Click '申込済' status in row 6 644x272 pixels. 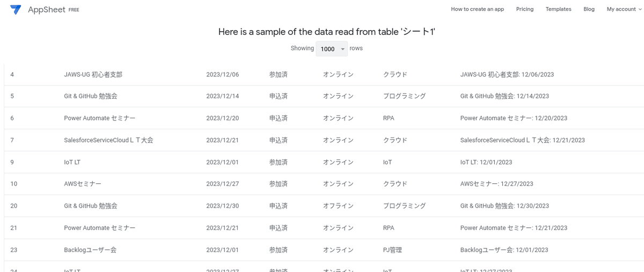[x=279, y=118]
